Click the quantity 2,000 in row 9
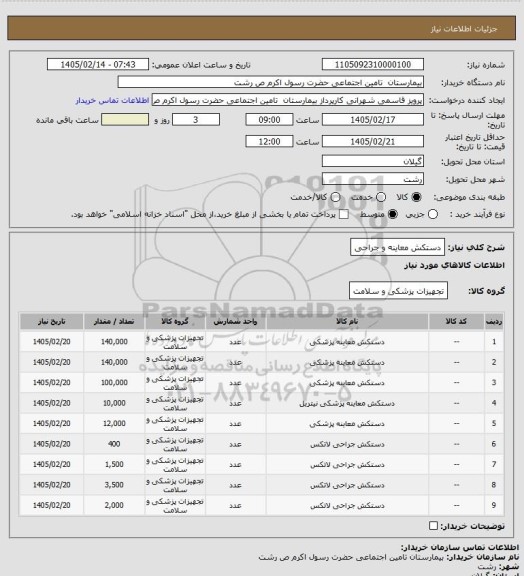Viewport: 524px width, 576px height. (114, 505)
